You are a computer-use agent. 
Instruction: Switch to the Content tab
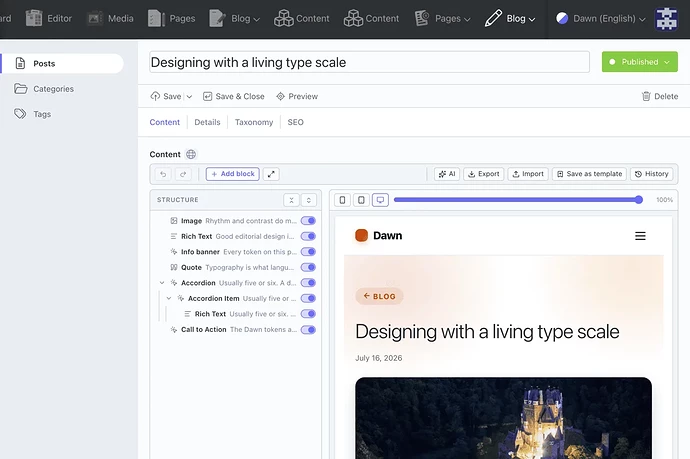click(165, 122)
